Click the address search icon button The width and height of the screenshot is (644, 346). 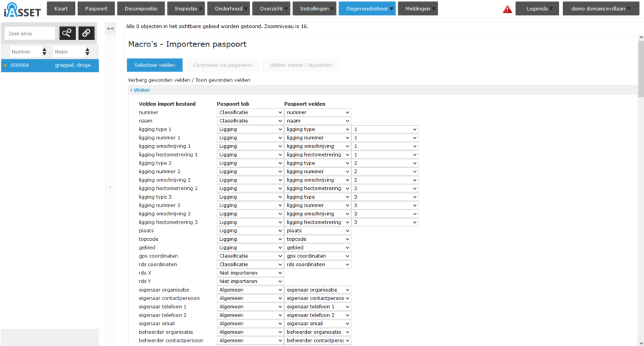67,34
